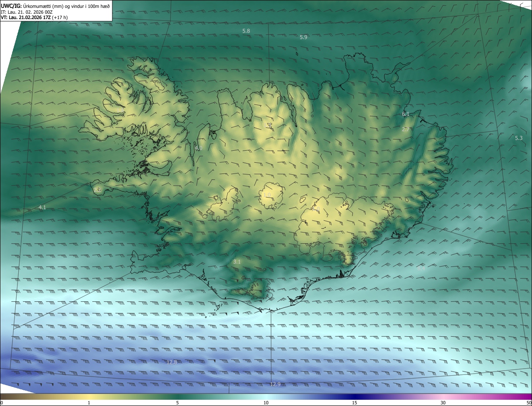Click the 5 label on the color scale
Viewport: 532px width, 406px height.
pos(177,403)
